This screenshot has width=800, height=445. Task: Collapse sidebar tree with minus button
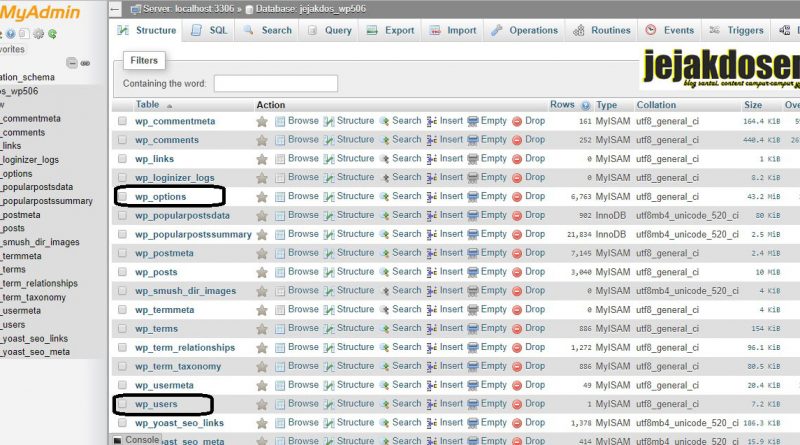pyautogui.click(x=72, y=63)
